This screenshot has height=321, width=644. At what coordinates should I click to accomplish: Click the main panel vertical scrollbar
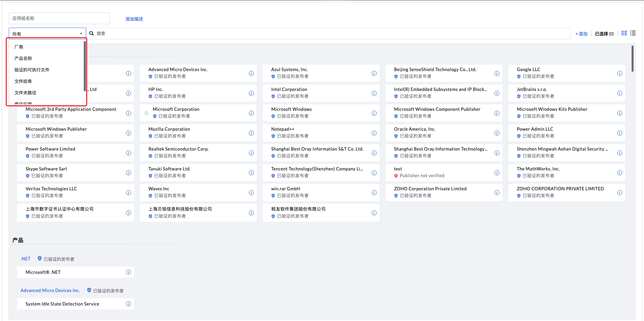point(633,59)
